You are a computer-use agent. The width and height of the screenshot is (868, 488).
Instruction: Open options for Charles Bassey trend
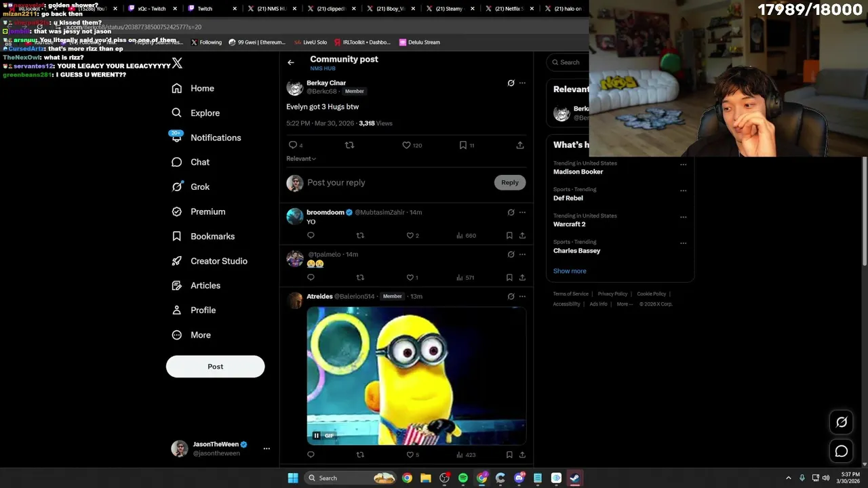(683, 243)
